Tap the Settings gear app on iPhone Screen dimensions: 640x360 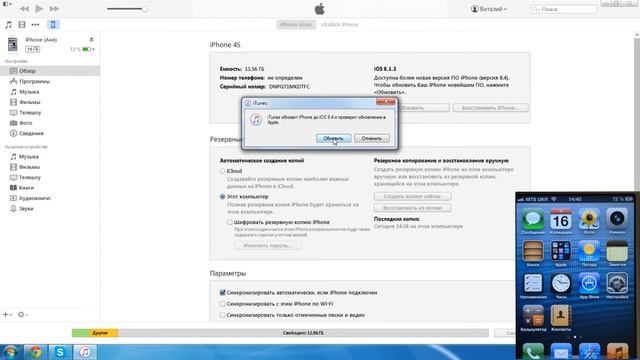(617, 283)
